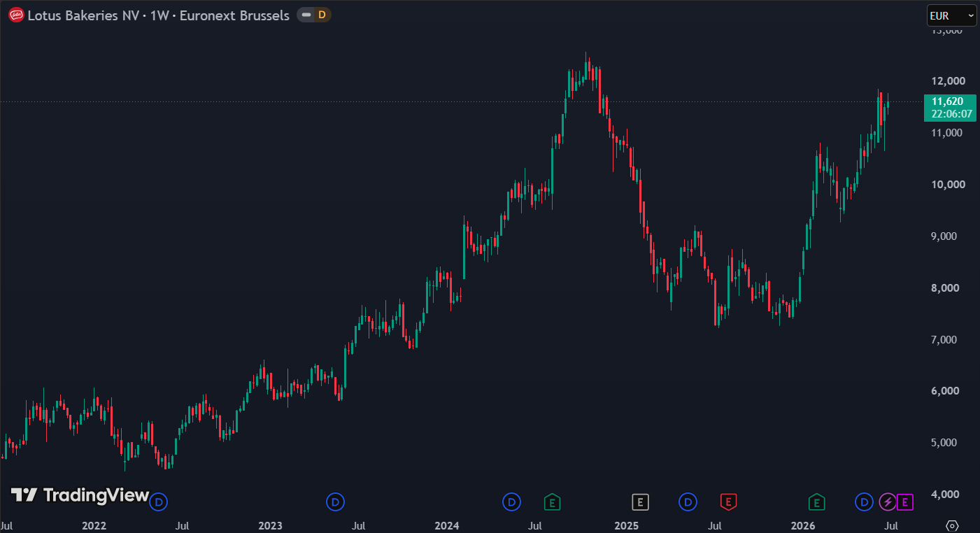Click the grey earnings marker at 2025
The image size is (980, 533).
tap(640, 502)
